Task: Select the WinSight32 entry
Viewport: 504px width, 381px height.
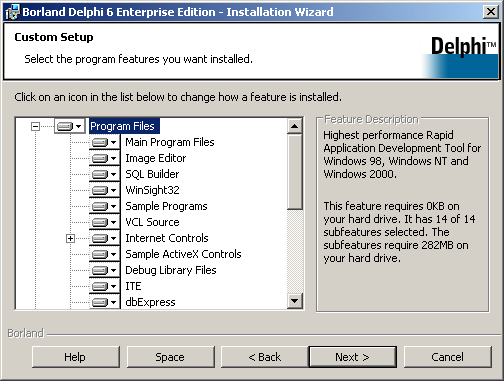Action: [152, 190]
